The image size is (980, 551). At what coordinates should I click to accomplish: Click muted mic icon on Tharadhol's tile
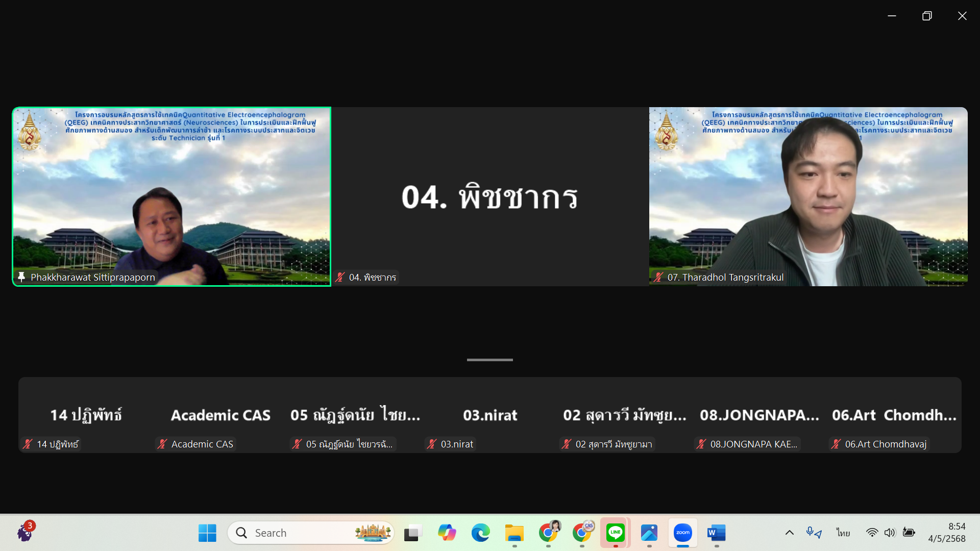[x=658, y=277]
